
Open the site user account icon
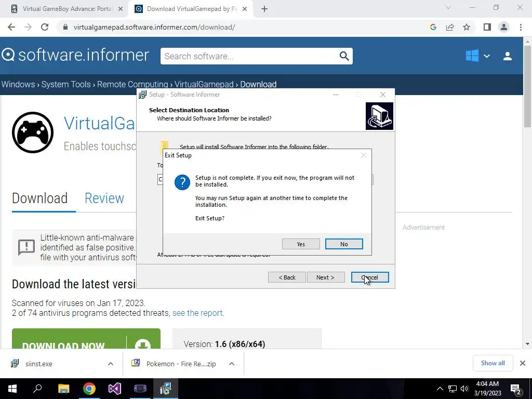(508, 56)
